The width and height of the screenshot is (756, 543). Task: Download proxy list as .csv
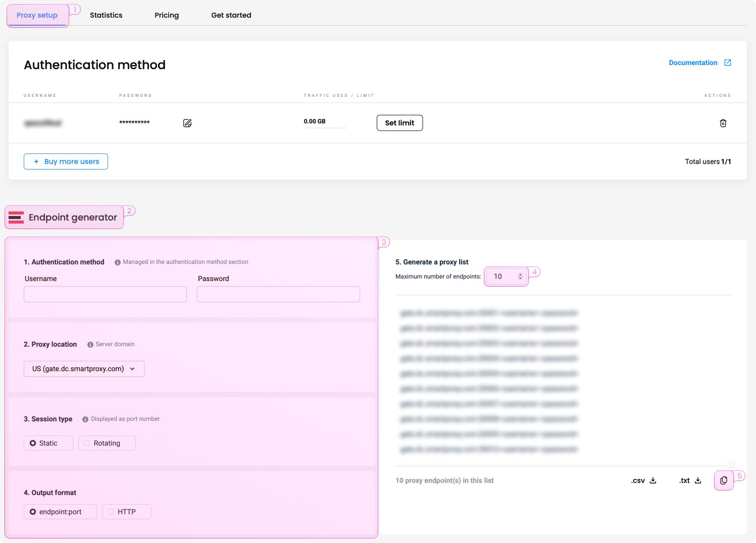coord(643,480)
